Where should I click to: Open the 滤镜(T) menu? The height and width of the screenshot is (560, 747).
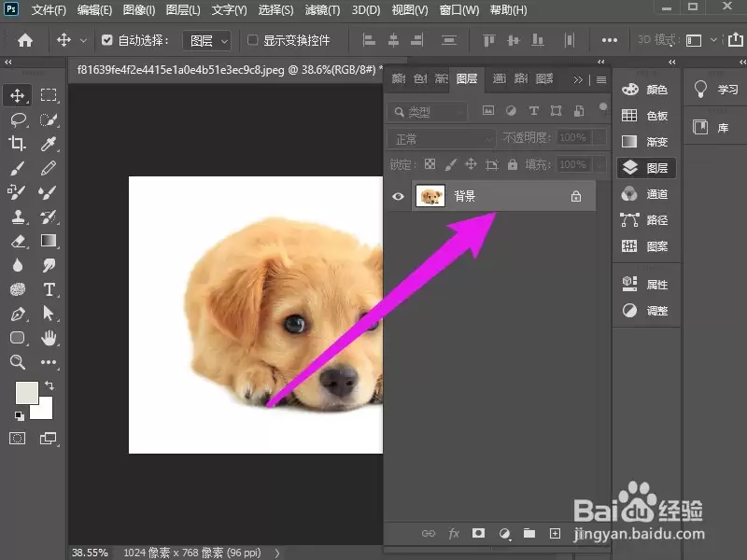click(x=322, y=10)
